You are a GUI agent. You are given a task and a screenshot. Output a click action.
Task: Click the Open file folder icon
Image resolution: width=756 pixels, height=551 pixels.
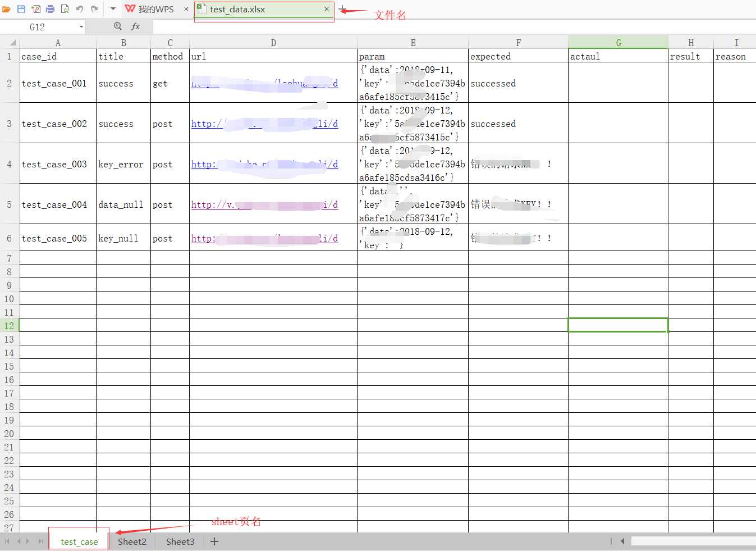click(6, 9)
